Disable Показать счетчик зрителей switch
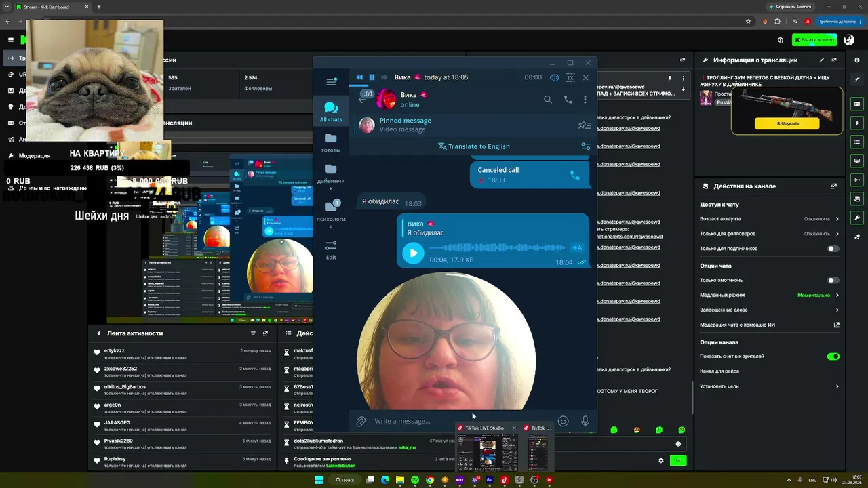The height and width of the screenshot is (488, 868). click(x=833, y=357)
